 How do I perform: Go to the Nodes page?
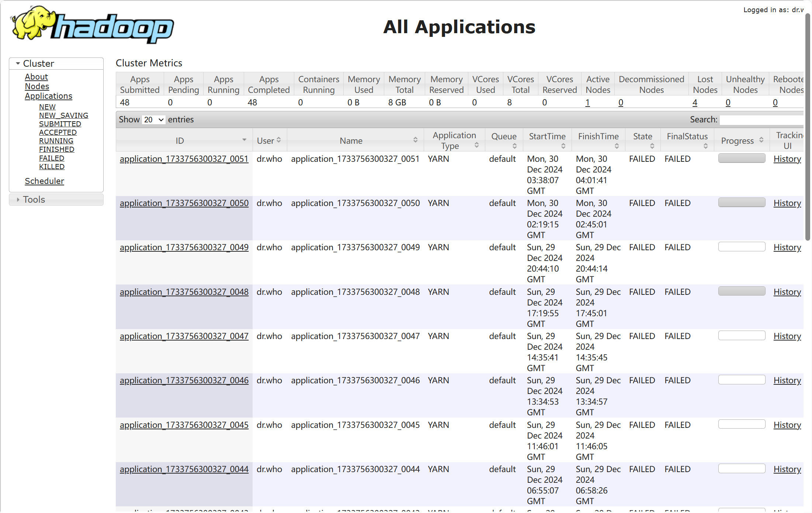(x=37, y=86)
